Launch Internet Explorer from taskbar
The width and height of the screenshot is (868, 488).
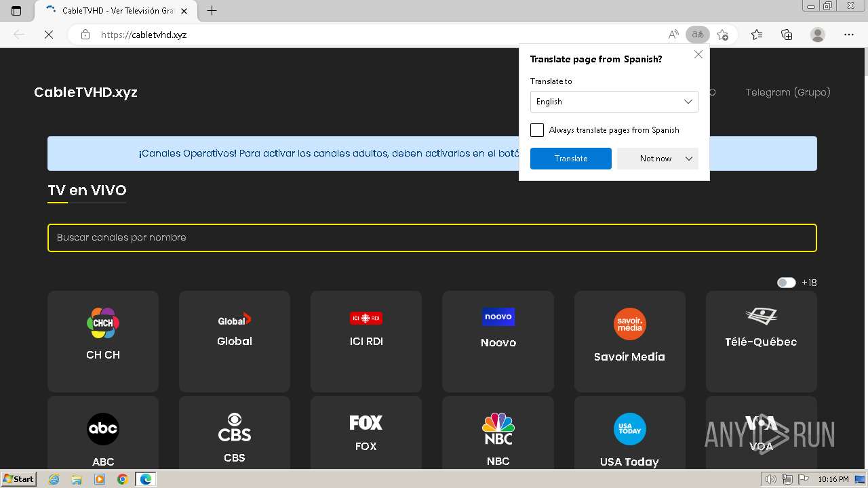[x=54, y=479]
